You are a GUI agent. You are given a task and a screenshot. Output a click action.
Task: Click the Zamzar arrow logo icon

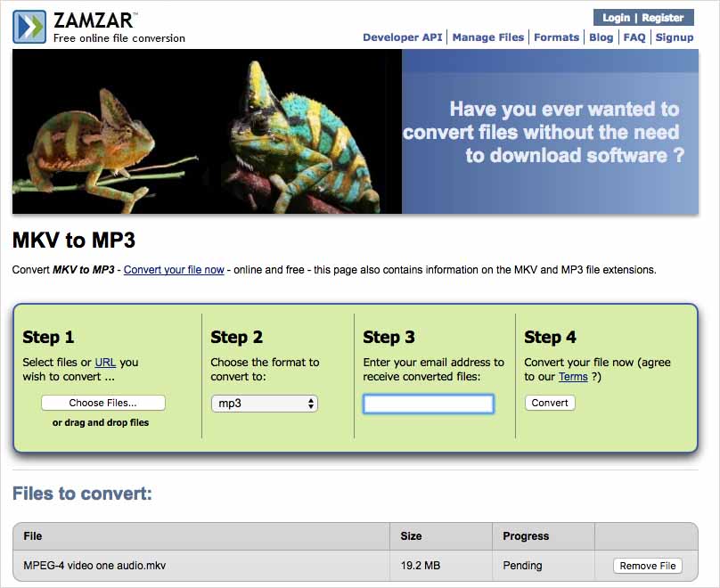click(29, 27)
